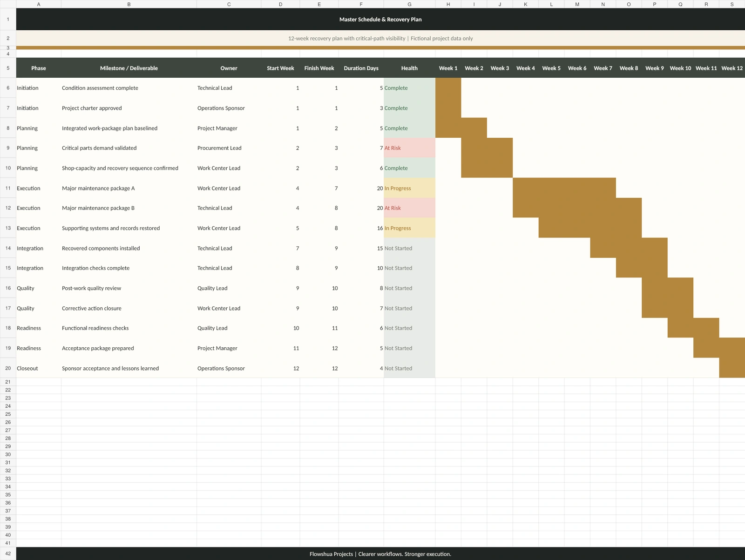Select 'Integrated work-package plan baselined' cell
Image resolution: width=745 pixels, height=560 pixels.
point(129,128)
